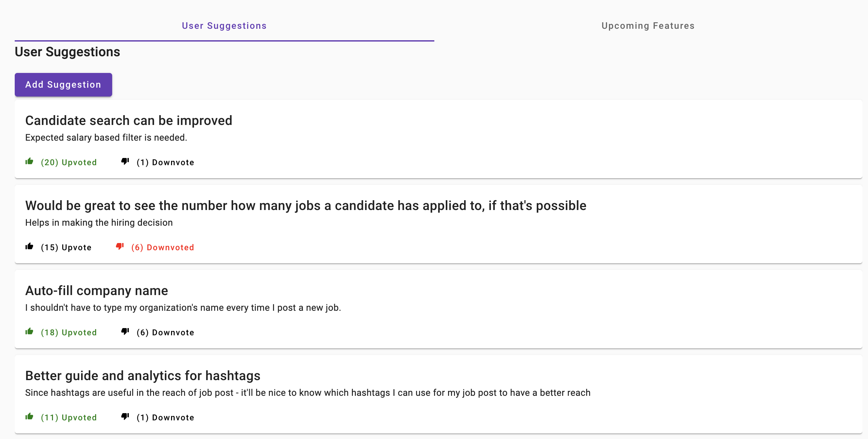Click thumbs-up icon on jobs applied suggestion
The image size is (868, 439).
(29, 246)
